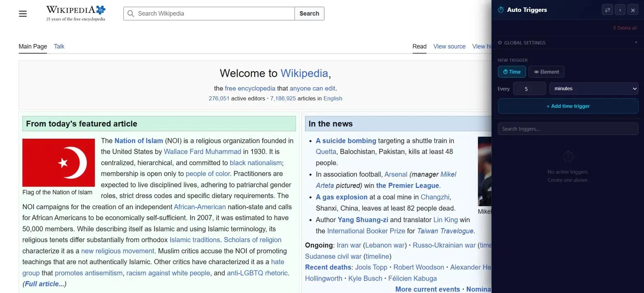Open the Nation of Islam article link
This screenshot has width=644, height=293.
[x=139, y=141]
